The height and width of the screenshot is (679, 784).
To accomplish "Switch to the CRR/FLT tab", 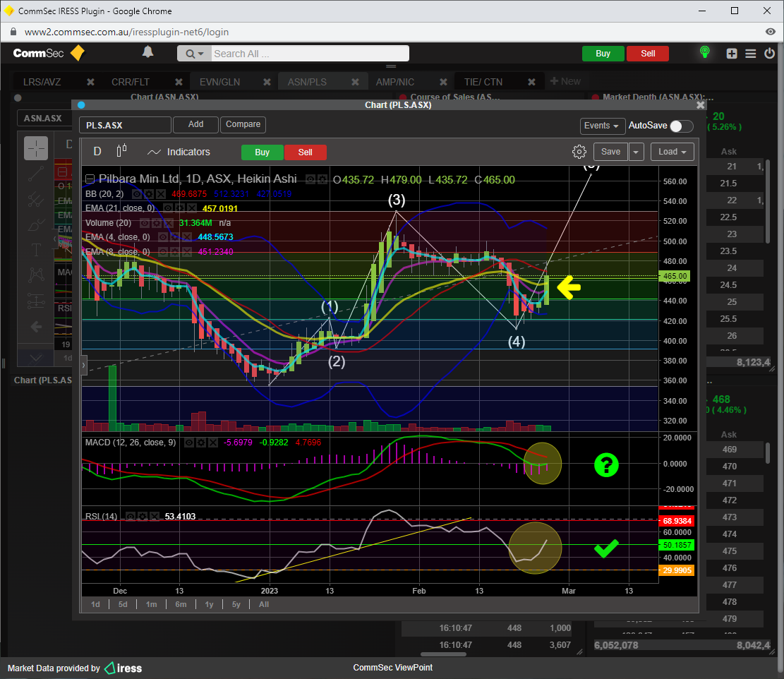I will (x=131, y=82).
